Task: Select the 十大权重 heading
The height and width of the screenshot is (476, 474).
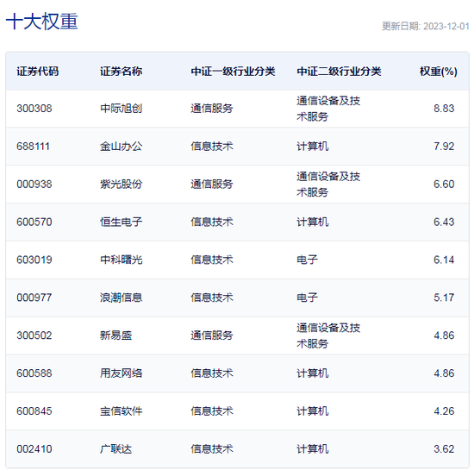Action: pyautogui.click(x=42, y=22)
